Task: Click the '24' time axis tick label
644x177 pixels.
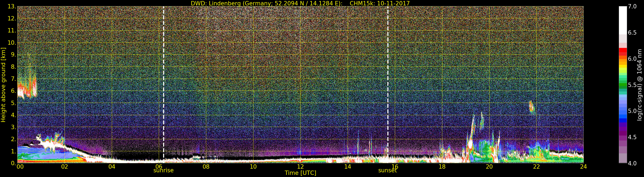Action: [583, 166]
